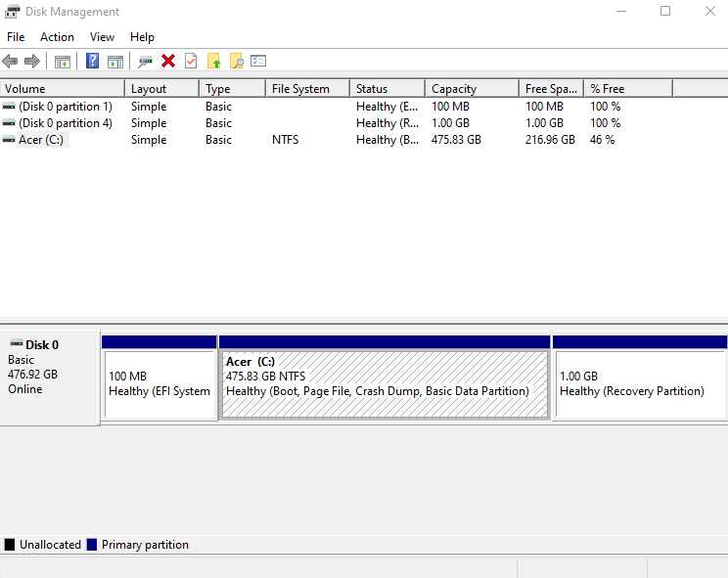Click the NTFS file system cell
The height and width of the screenshot is (578, 728).
[x=285, y=140]
